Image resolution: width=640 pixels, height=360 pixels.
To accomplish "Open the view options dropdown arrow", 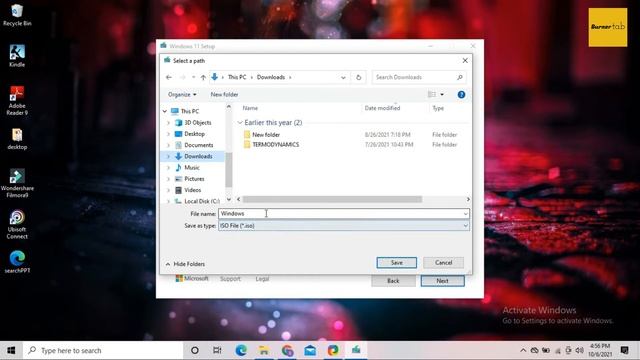I will point(442,95).
